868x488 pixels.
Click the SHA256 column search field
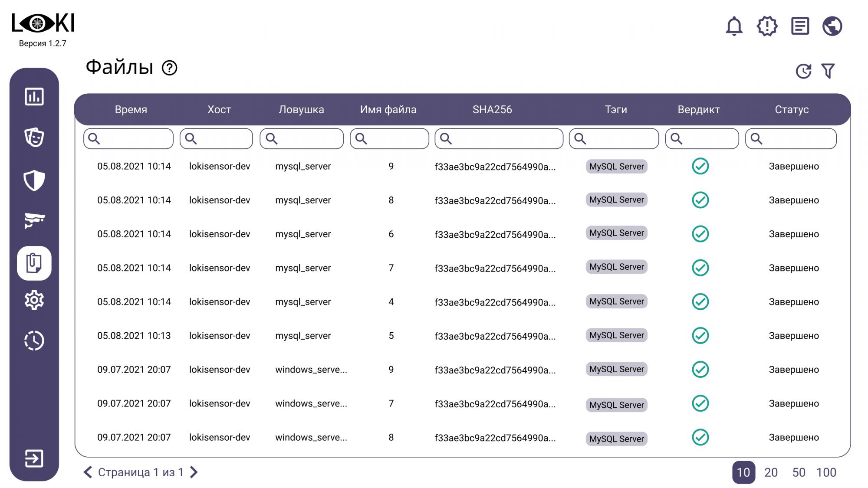(x=503, y=139)
